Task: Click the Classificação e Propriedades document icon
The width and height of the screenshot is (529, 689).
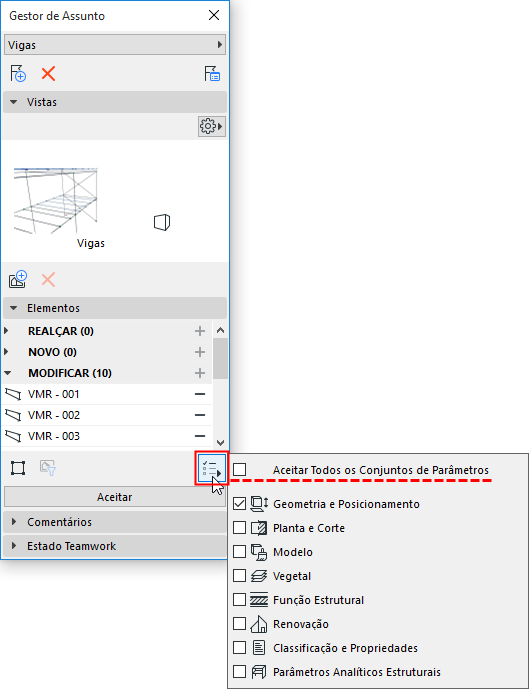Action: point(259,648)
